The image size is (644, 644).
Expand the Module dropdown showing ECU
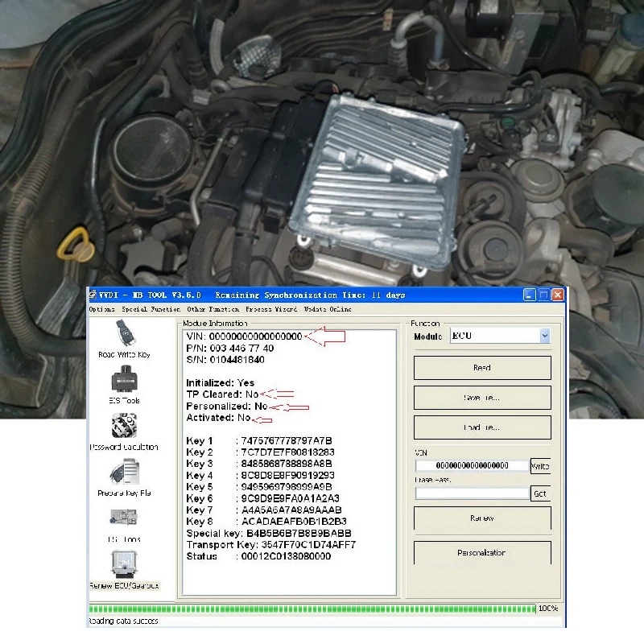tap(544, 336)
